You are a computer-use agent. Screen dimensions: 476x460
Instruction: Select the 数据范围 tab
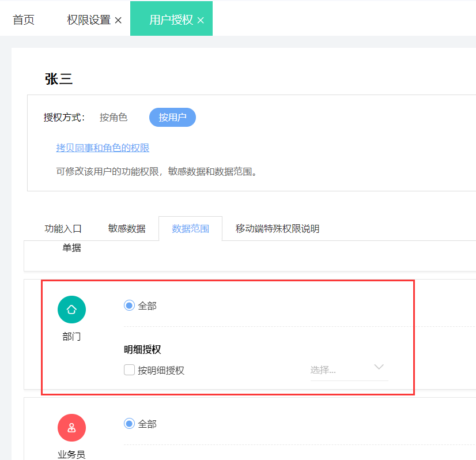coord(190,229)
